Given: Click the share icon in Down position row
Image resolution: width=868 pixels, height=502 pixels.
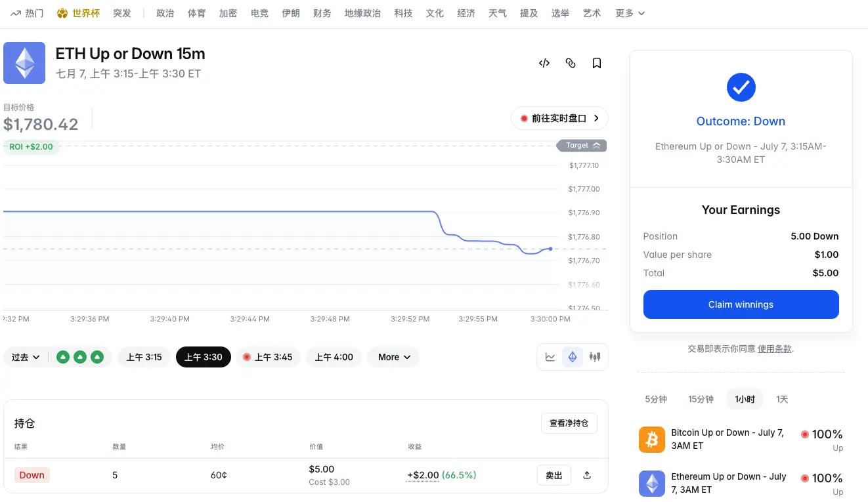Looking at the screenshot, I should point(587,475).
